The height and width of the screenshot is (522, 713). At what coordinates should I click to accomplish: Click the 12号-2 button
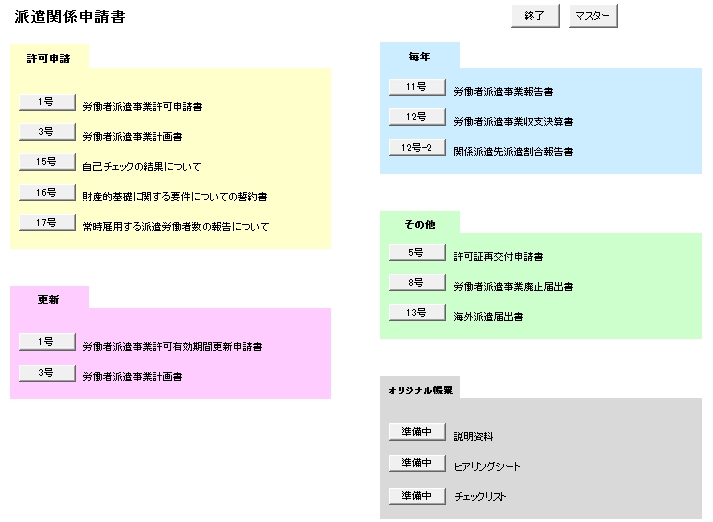coord(417,147)
